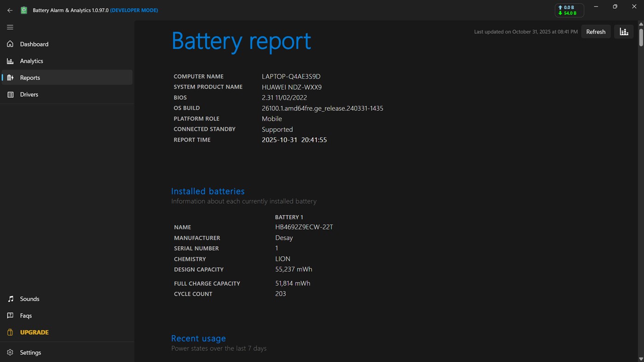Select the Analytics bar-chart icon in sidebar

click(x=10, y=61)
